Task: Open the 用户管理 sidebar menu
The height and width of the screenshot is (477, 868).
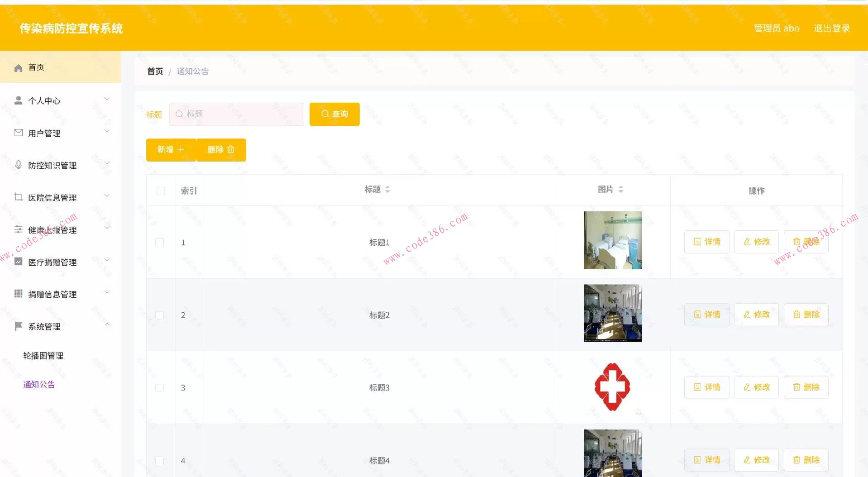Action: 61,133
